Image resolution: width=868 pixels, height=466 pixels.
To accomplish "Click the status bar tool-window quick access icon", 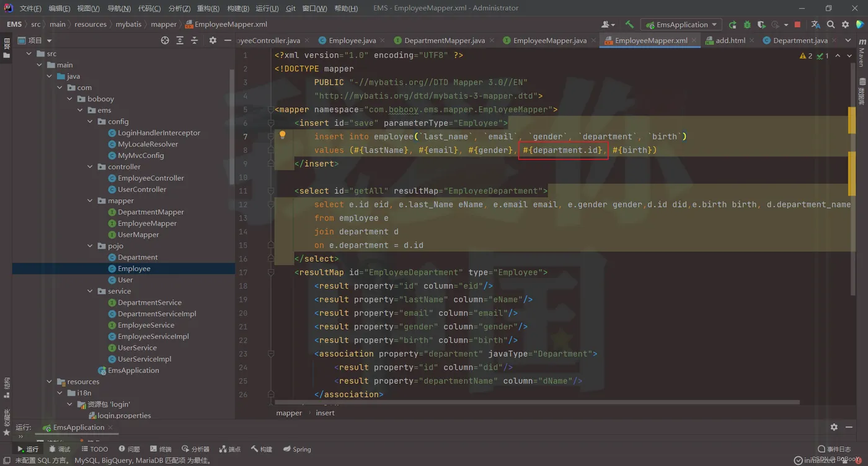I will pos(6,460).
